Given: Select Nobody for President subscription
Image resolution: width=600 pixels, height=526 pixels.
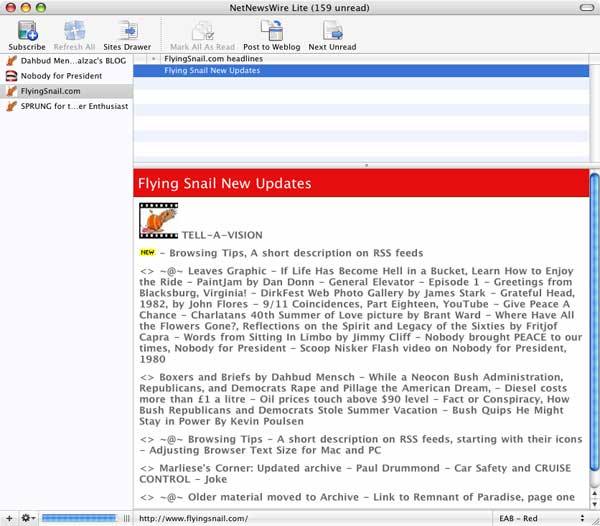Looking at the screenshot, I should click(66, 76).
